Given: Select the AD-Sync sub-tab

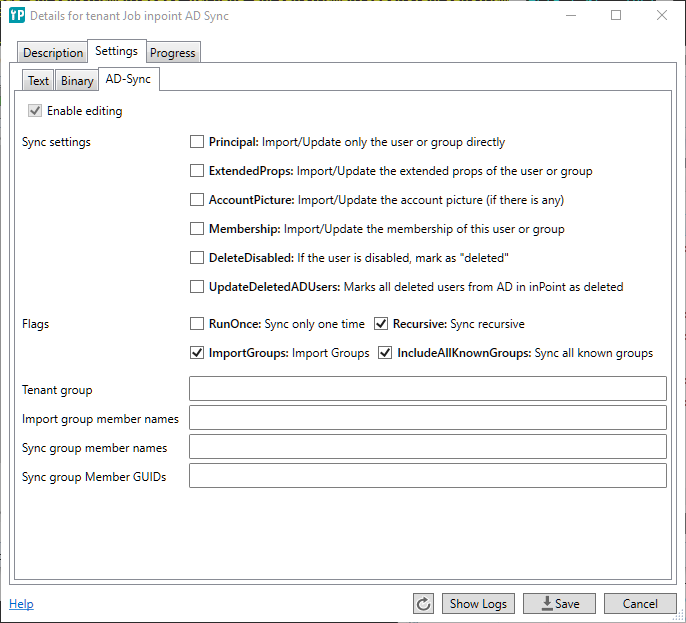Looking at the screenshot, I should pyautogui.click(x=128, y=79).
